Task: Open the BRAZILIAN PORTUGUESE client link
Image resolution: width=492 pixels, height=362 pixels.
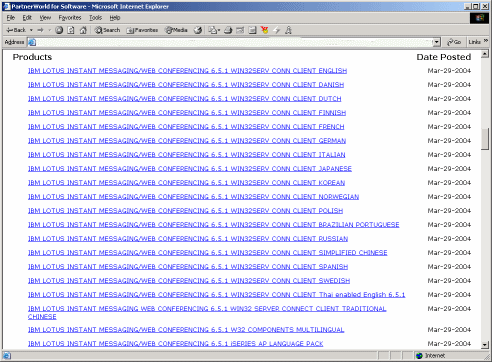Action: (213, 225)
